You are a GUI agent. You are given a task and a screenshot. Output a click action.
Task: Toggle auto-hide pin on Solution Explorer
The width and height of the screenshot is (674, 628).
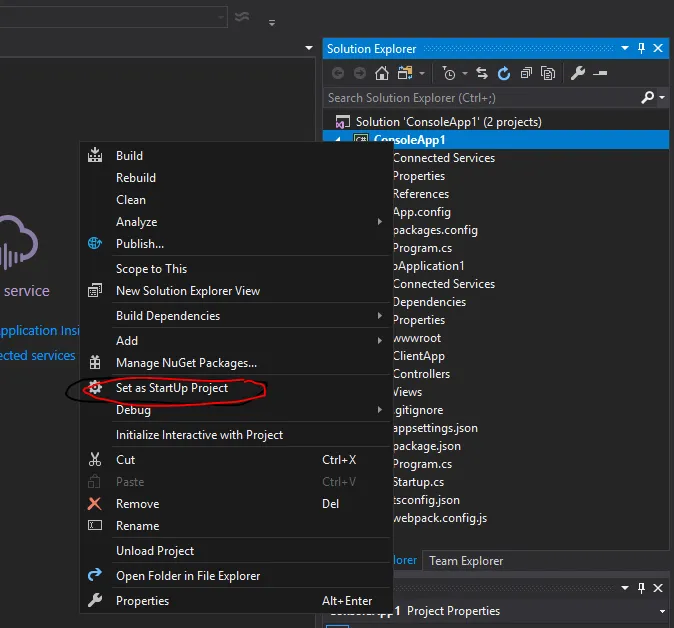641,48
